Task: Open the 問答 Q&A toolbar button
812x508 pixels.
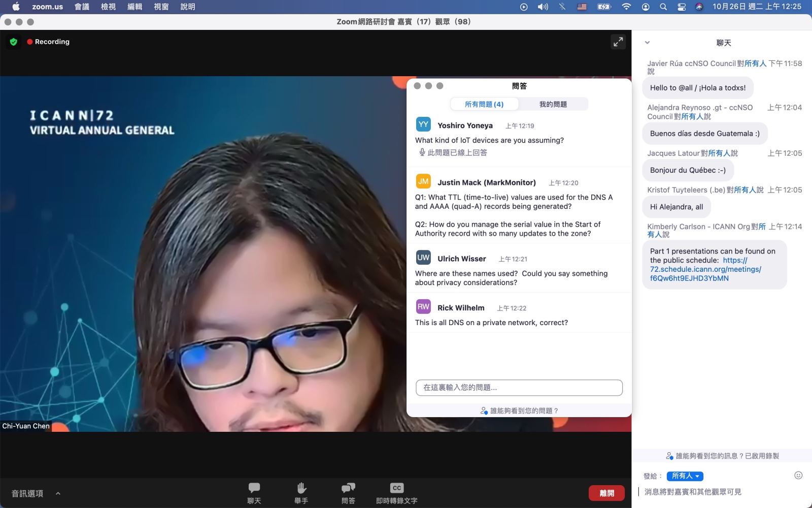Action: coord(348,493)
